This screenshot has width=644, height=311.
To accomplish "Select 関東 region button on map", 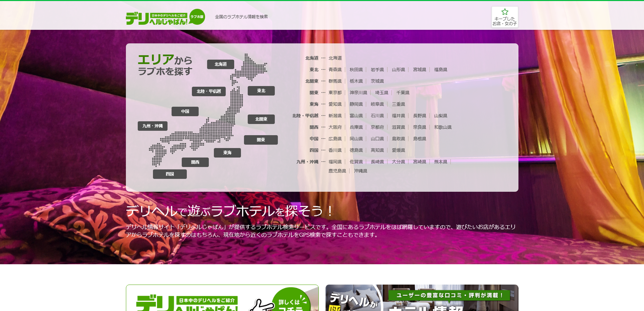I will pos(261,140).
